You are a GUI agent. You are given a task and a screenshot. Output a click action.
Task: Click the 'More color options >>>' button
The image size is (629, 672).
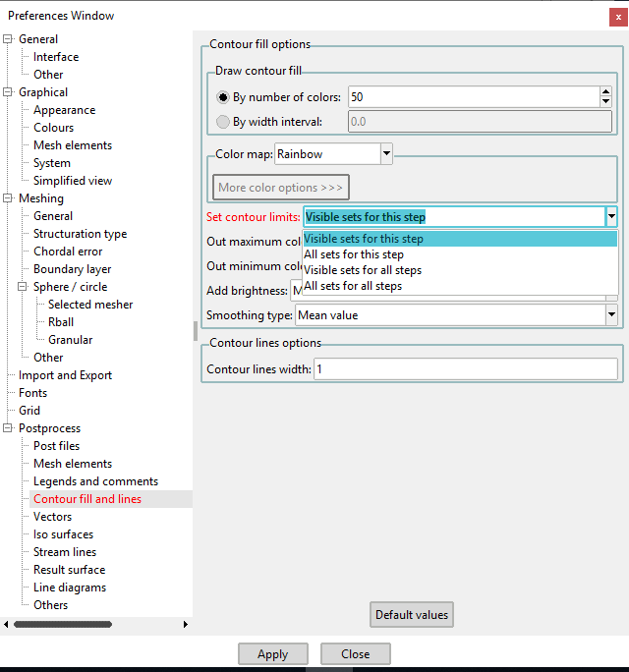pos(281,188)
